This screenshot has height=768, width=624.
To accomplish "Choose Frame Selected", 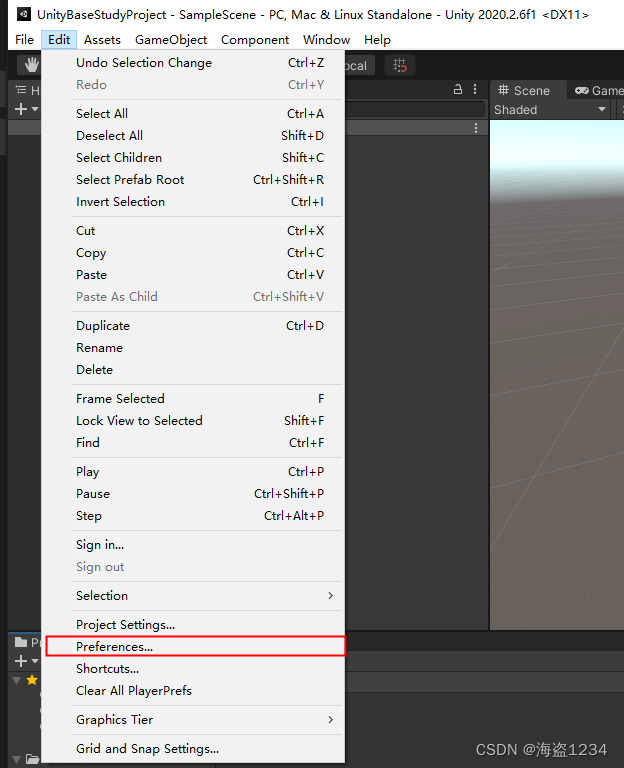I will [x=195, y=399].
